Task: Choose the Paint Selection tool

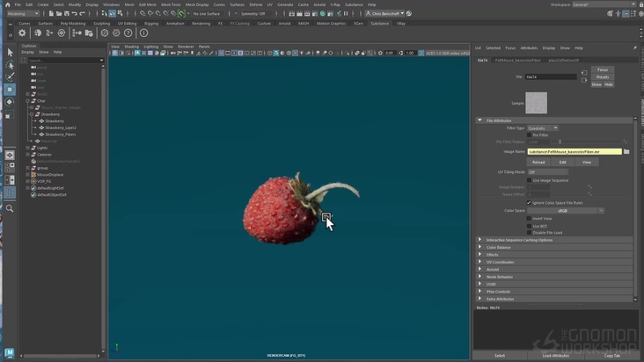Action: point(10,77)
